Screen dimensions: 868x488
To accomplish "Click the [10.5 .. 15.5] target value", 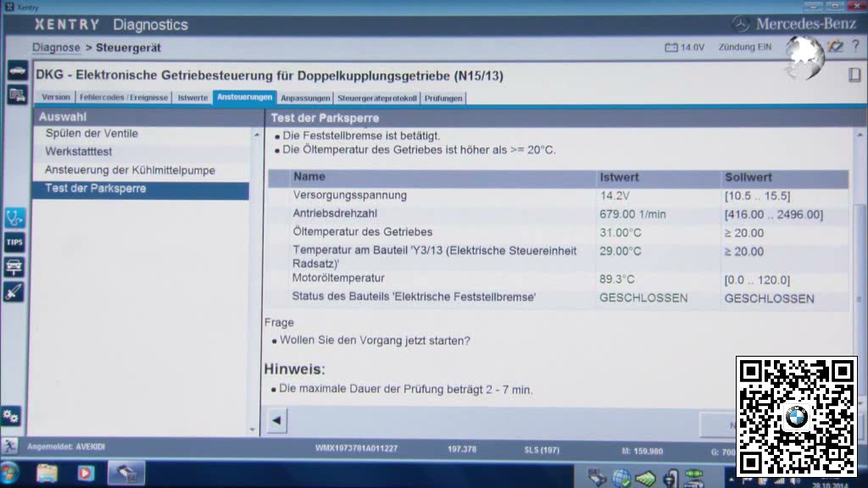I will point(757,196).
